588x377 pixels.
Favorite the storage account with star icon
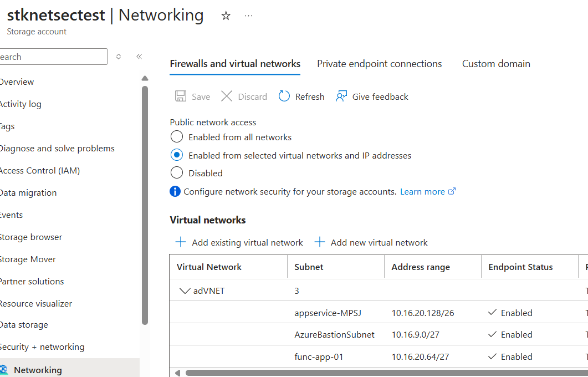point(226,16)
